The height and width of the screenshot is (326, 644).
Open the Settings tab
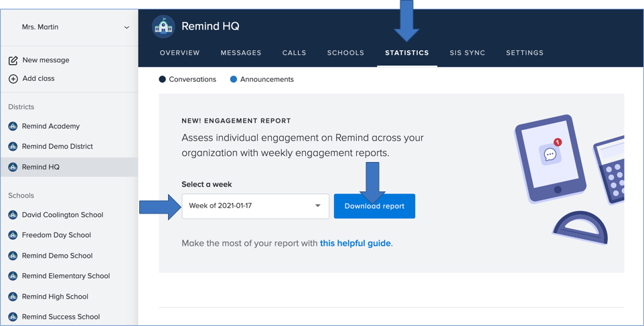point(524,53)
